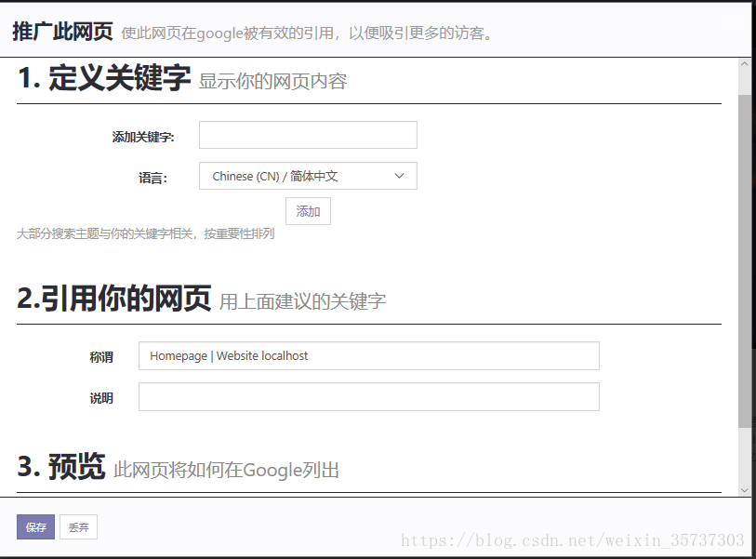Click the subtitle 显示你的网页内容
Viewport: 756px width, 559px height.
[x=272, y=81]
